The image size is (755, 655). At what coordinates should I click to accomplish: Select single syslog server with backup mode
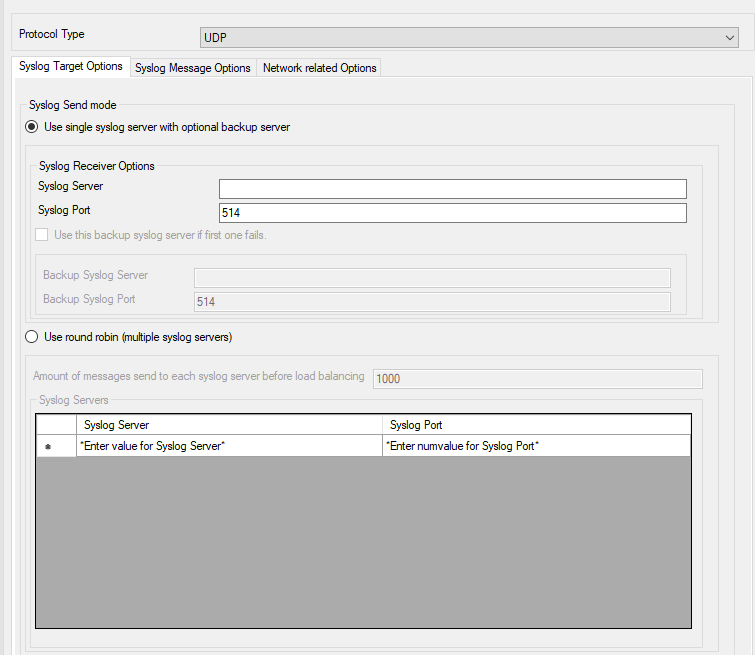coord(33,127)
